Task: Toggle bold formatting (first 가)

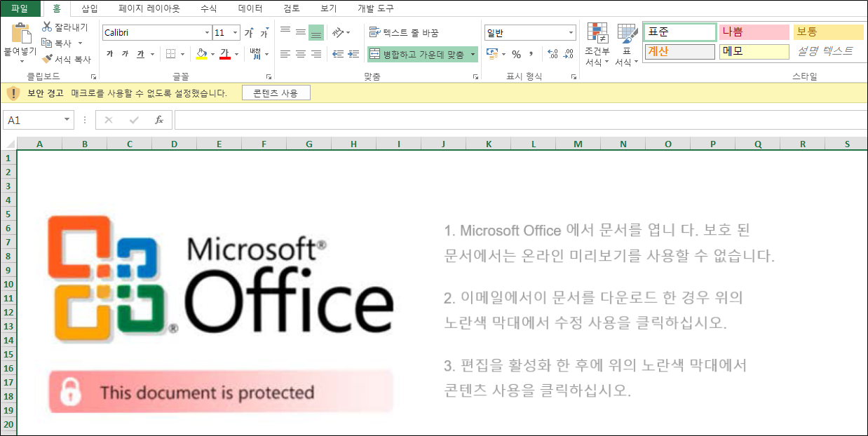Action: tap(110, 54)
